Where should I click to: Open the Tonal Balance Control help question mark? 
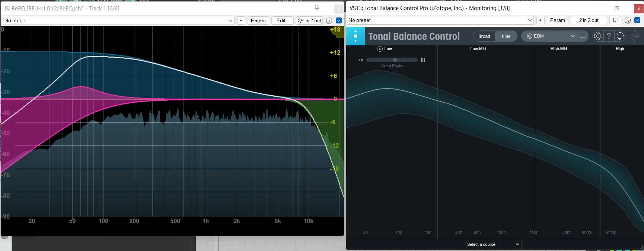609,36
